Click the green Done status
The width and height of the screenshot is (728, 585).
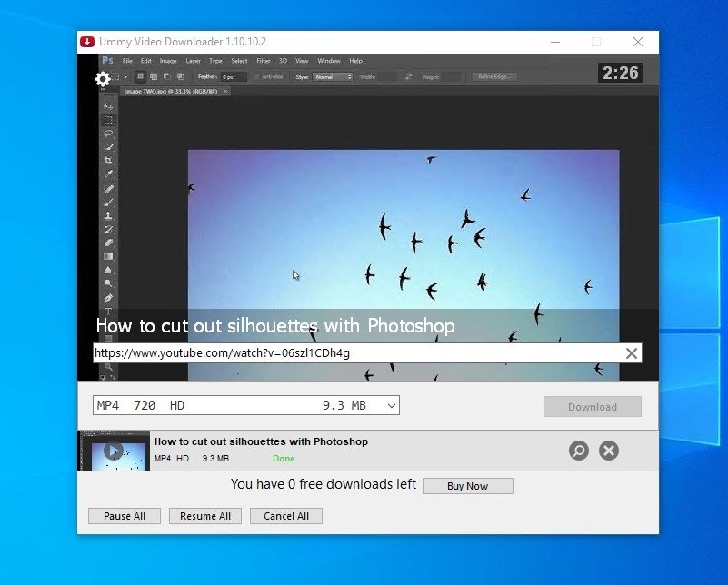pyautogui.click(x=284, y=459)
